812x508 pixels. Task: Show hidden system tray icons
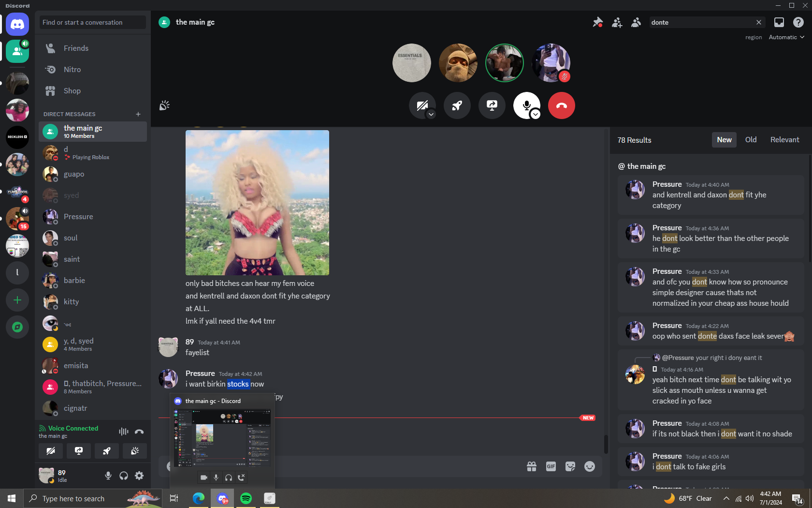726,498
